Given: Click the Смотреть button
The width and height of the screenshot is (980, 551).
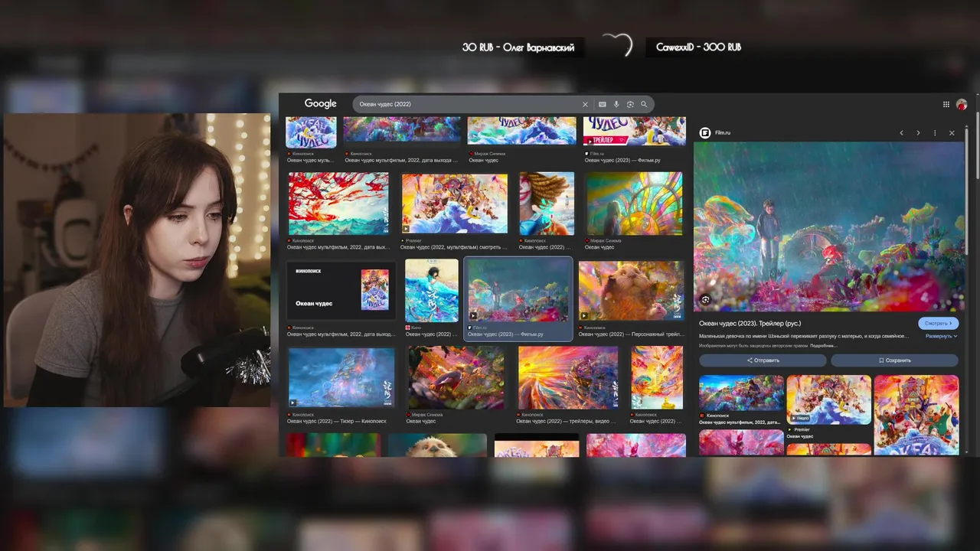Looking at the screenshot, I should (938, 323).
